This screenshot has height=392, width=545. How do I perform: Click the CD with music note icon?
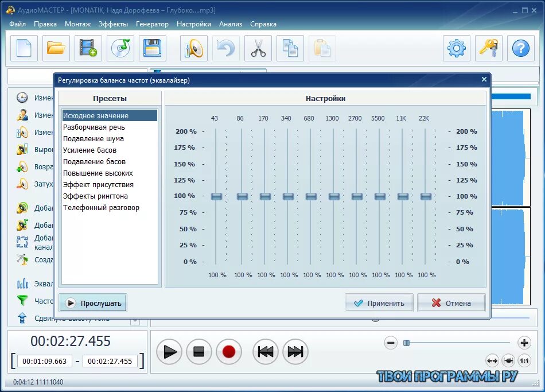(x=120, y=48)
